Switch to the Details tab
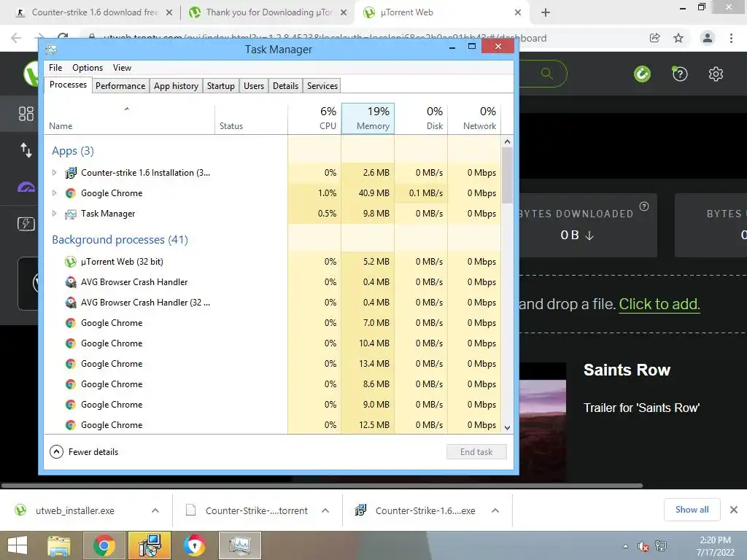The width and height of the screenshot is (747, 560). click(x=285, y=86)
